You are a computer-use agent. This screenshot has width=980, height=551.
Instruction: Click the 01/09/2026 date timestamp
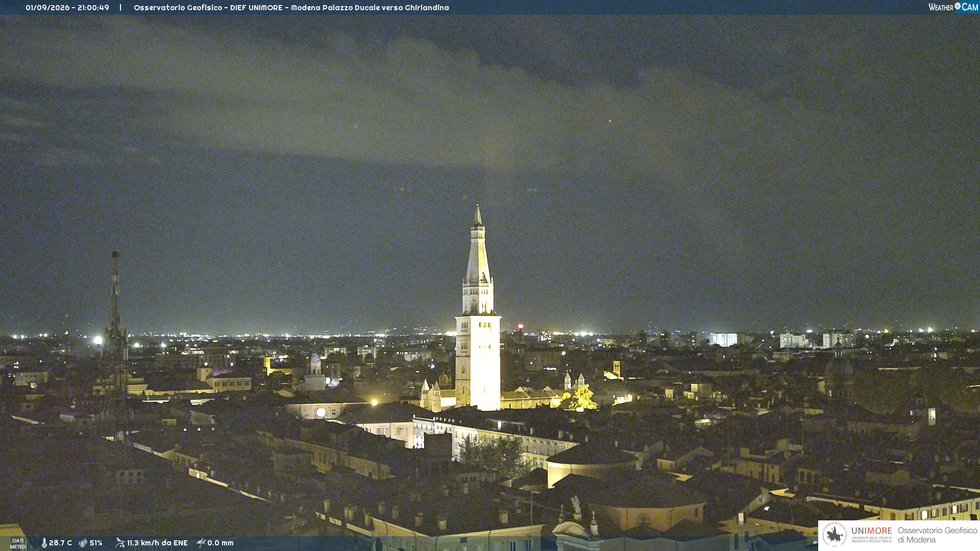[x=47, y=8]
